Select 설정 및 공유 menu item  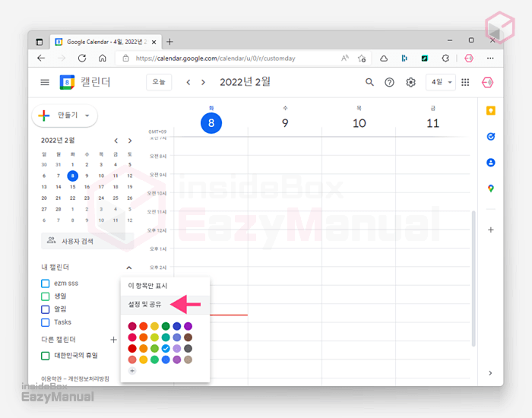[165, 304]
